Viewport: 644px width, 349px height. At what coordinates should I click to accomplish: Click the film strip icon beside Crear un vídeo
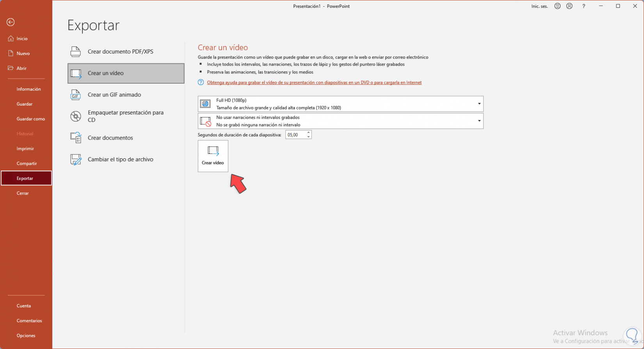pyautogui.click(x=76, y=73)
